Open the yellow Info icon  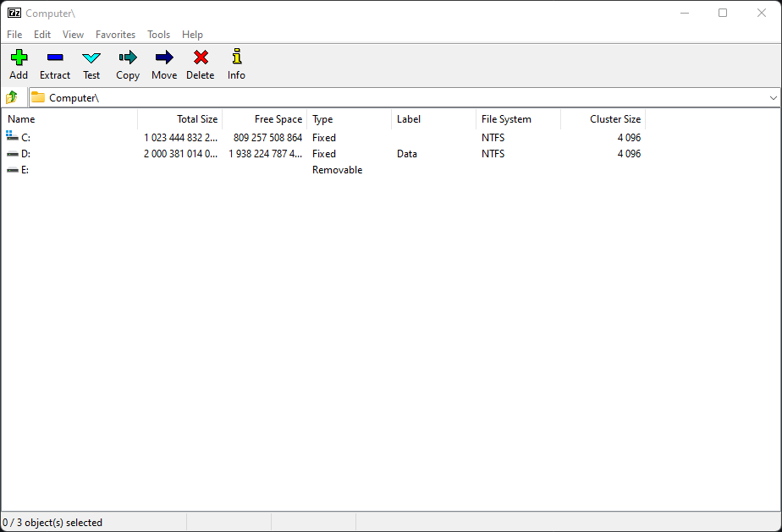[236, 58]
